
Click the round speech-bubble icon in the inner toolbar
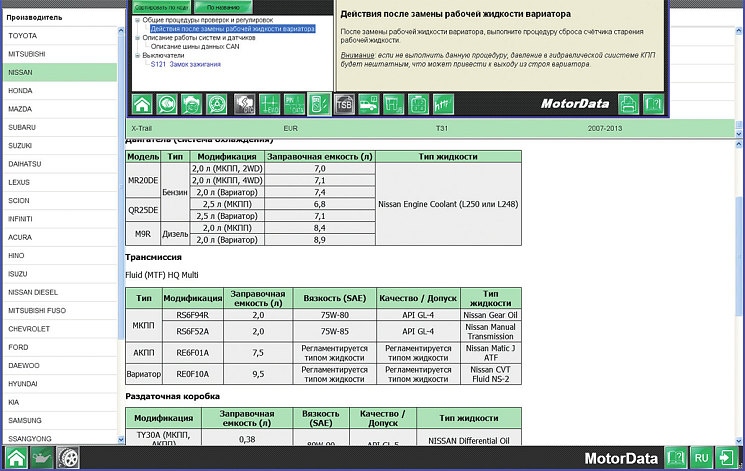(x=167, y=104)
